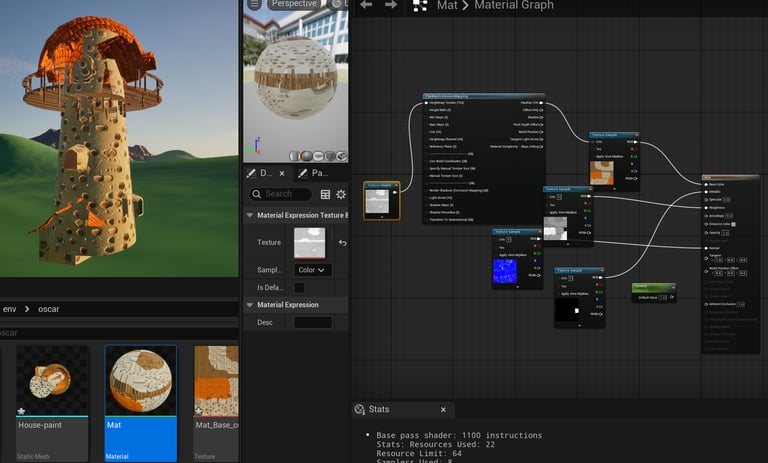Toggle the Is Default checkbox
Image resolution: width=768 pixels, height=463 pixels.
(x=298, y=287)
